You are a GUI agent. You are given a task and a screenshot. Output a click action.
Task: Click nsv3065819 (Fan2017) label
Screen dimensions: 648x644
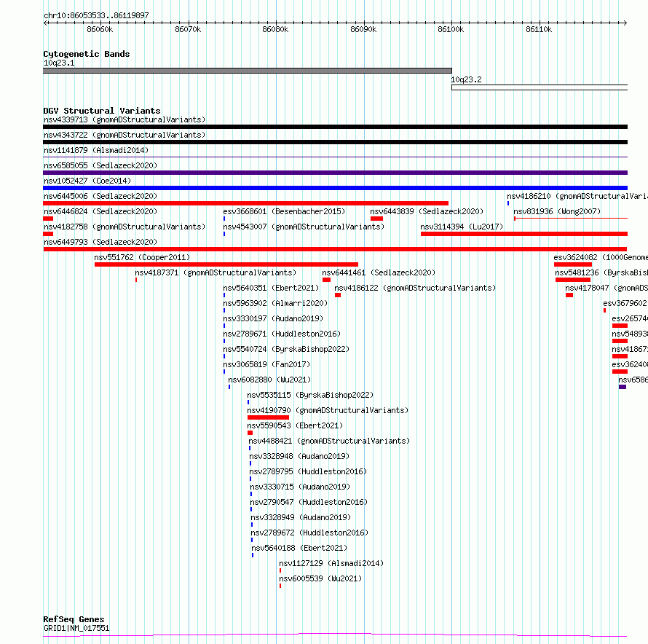266,364
